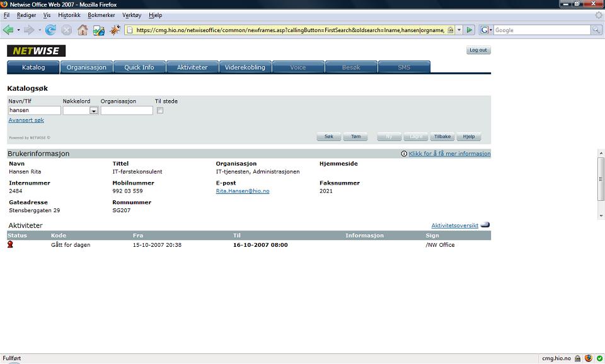The height and width of the screenshot is (364, 605).
Task: Click the page icon in the address bar
Action: [x=130, y=30]
